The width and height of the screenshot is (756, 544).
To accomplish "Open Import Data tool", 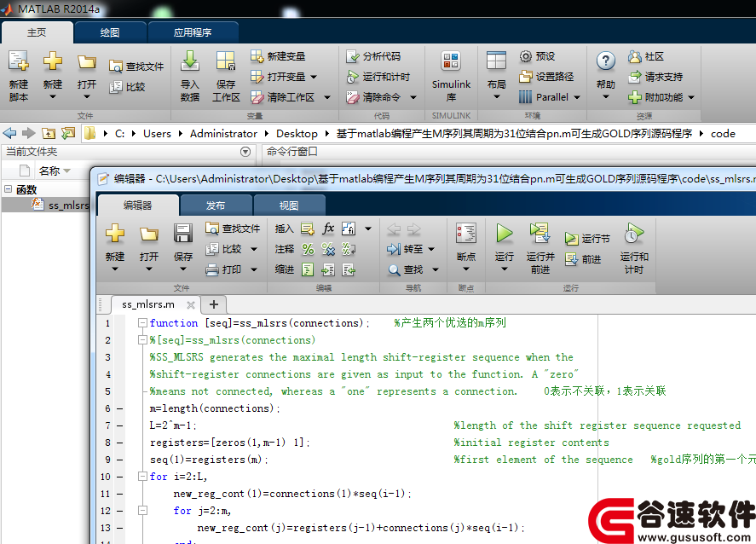I will click(190, 61).
